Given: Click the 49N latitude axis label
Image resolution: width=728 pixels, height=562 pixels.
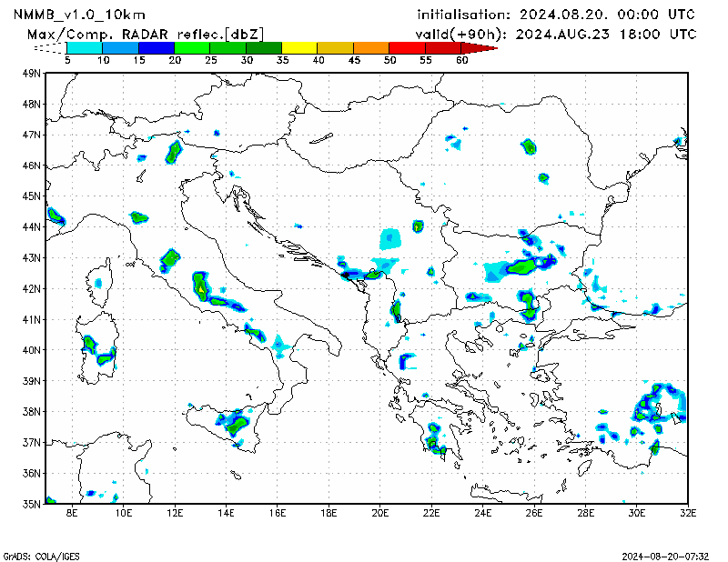Looking at the screenshot, I should coord(33,73).
